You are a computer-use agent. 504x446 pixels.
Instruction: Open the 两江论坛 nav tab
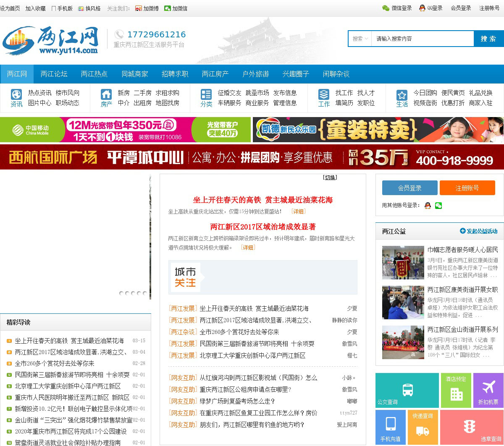[54, 74]
